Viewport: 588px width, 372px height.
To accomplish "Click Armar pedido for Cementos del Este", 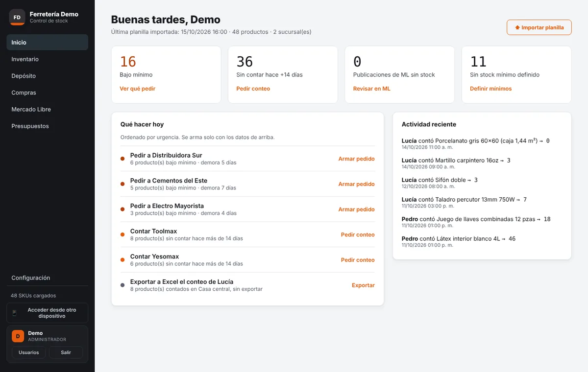I will pyautogui.click(x=356, y=184).
